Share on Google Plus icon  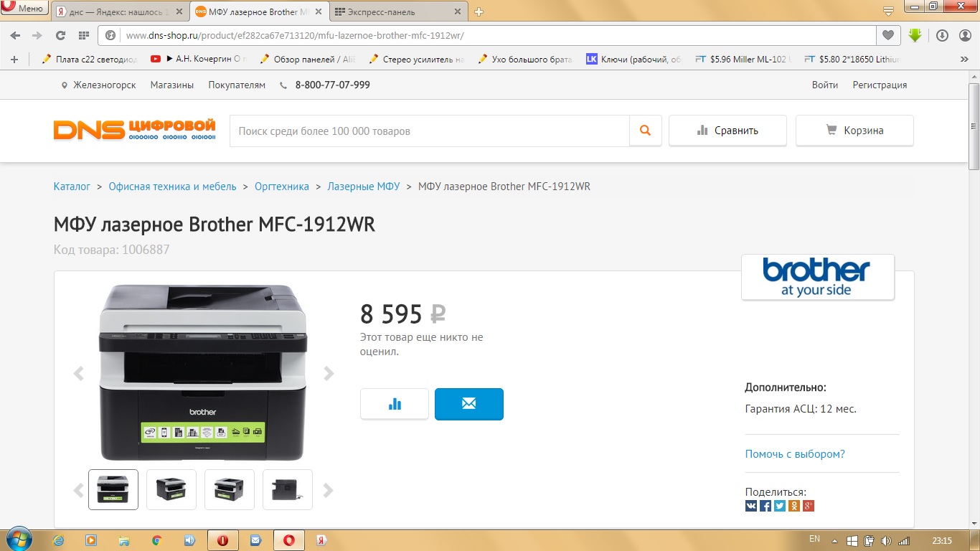[x=809, y=506]
